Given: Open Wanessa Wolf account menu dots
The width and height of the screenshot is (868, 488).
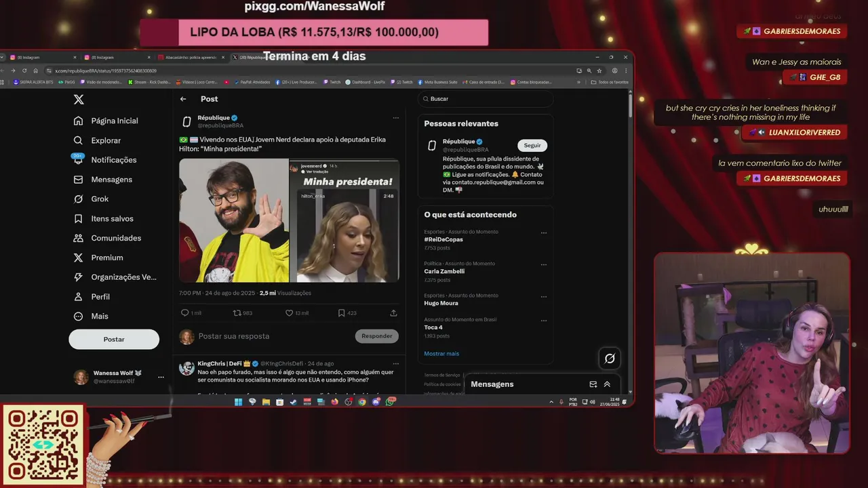Looking at the screenshot, I should click(161, 377).
